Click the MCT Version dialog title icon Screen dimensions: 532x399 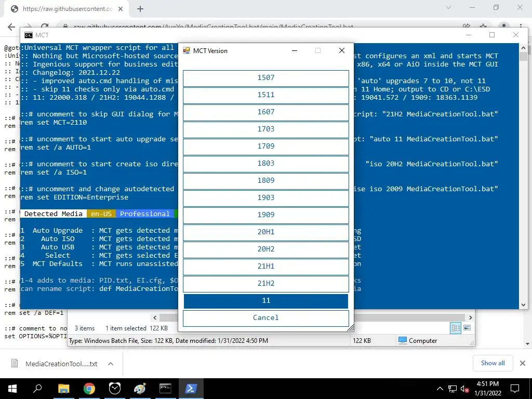pos(187,50)
